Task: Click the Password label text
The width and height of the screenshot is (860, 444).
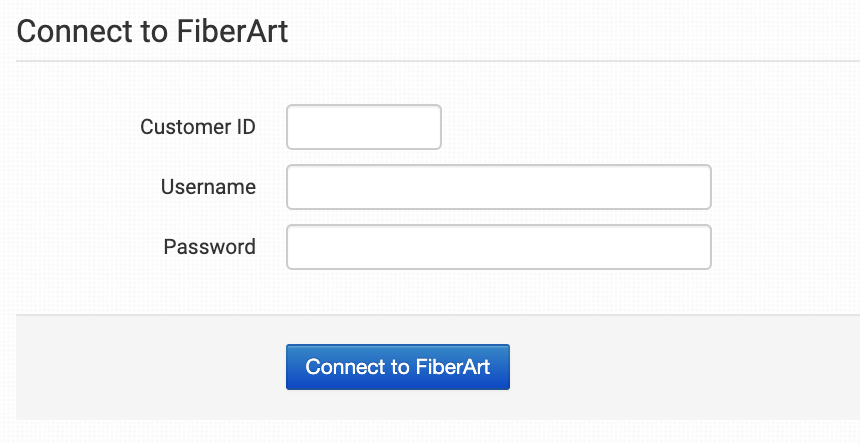Action: [210, 247]
